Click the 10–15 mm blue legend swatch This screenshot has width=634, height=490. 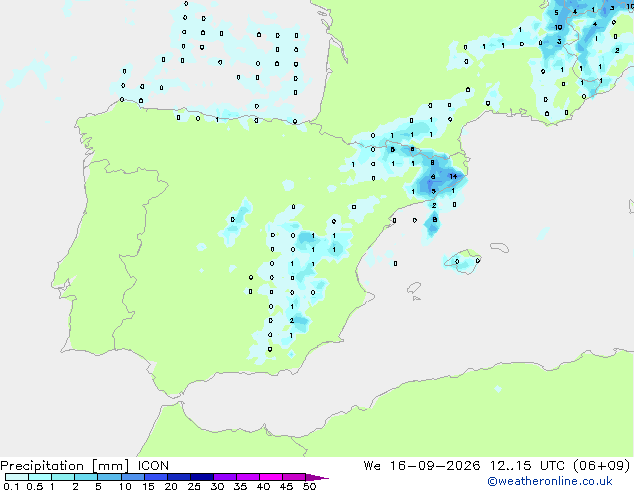pos(132,477)
